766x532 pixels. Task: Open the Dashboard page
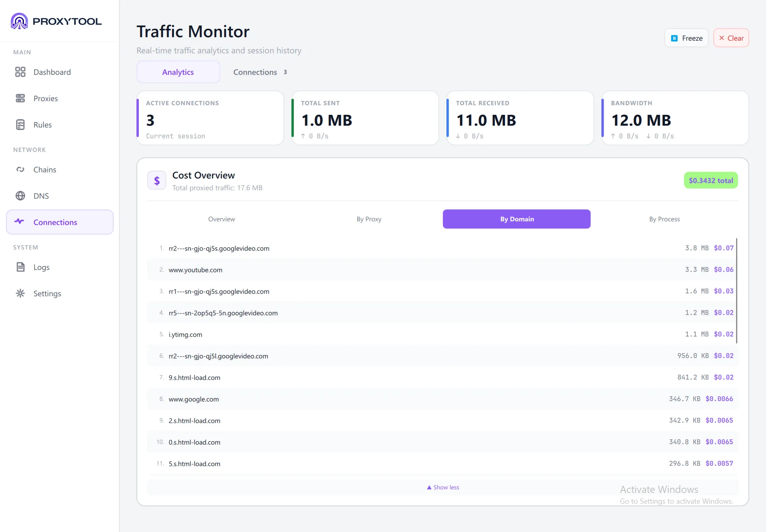60,72
